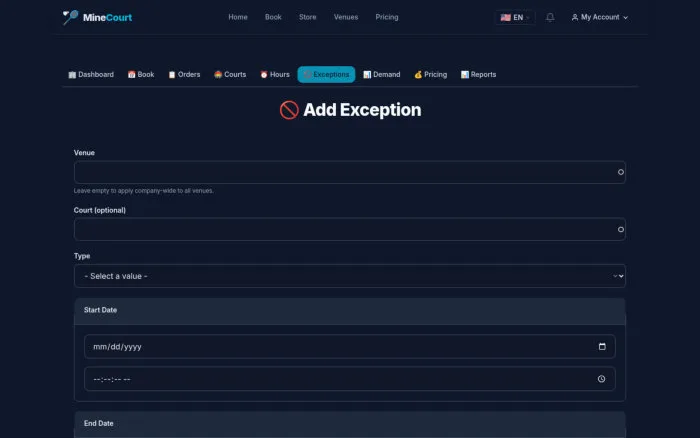Image resolution: width=700 pixels, height=438 pixels.
Task: Open the Book item in top navigation
Action: 273,17
